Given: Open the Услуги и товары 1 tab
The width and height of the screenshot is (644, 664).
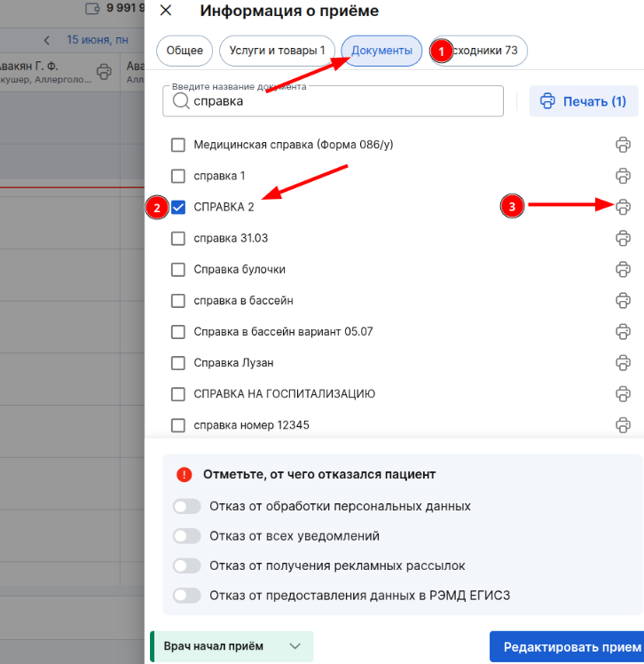Looking at the screenshot, I should coord(277,51).
